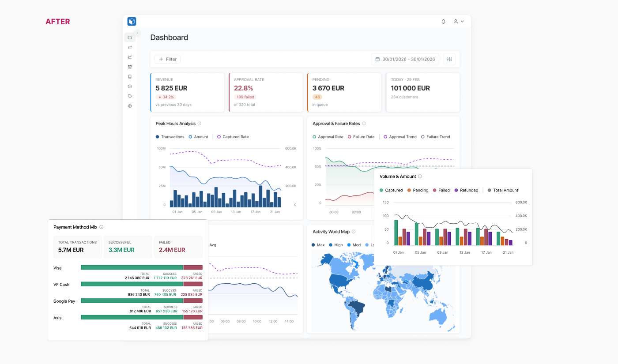
Task: Open the Approval Rate 22.8% card
Action: 266,92
